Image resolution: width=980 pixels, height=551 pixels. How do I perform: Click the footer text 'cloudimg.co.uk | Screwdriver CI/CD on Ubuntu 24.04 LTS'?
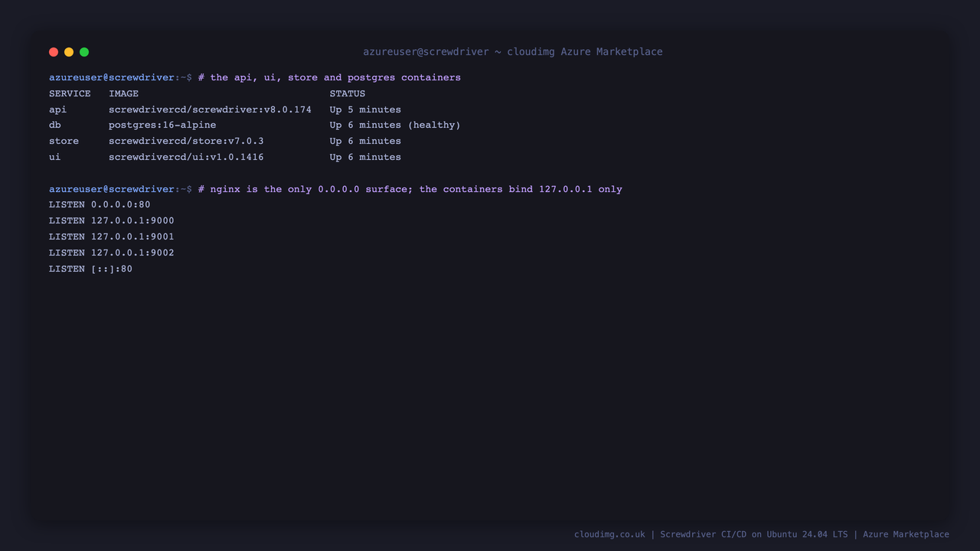tap(711, 534)
